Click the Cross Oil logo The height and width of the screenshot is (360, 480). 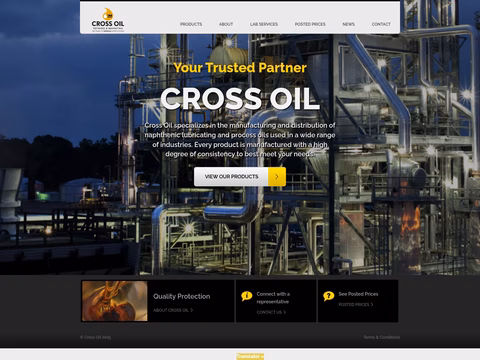pyautogui.click(x=108, y=20)
